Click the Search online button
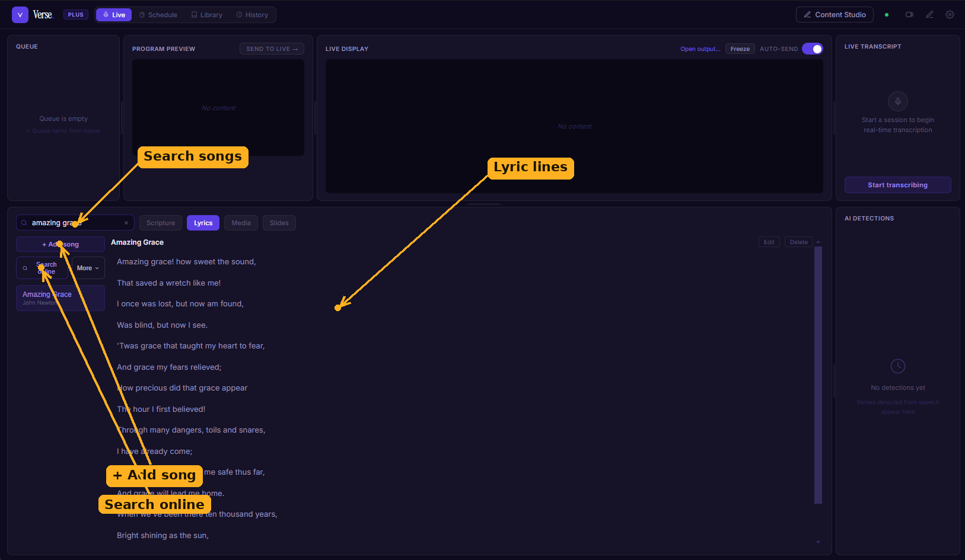 (42, 268)
